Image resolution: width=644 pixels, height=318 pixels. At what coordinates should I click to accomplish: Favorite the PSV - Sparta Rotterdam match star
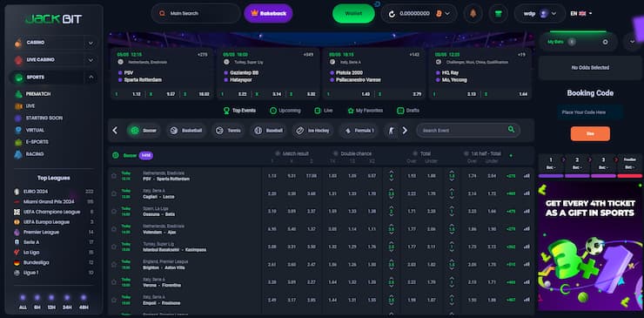114,176
